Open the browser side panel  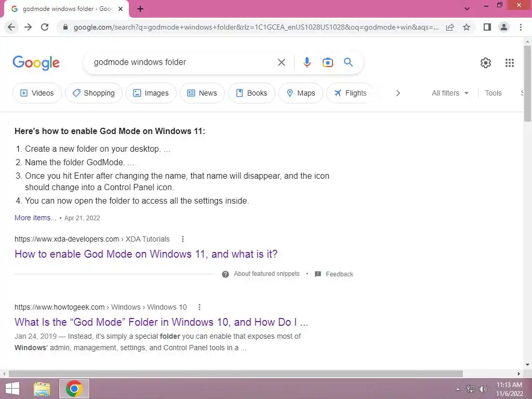487,27
